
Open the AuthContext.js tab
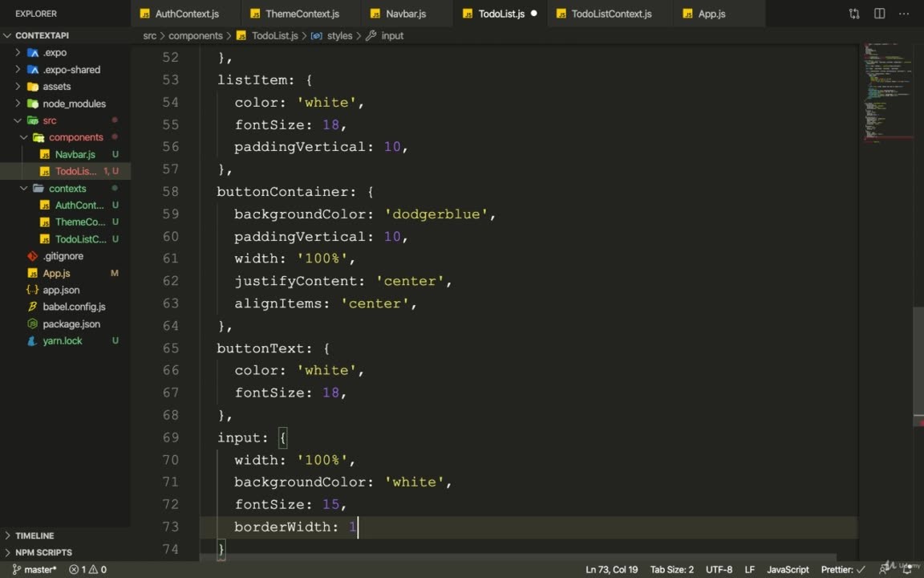[186, 14]
